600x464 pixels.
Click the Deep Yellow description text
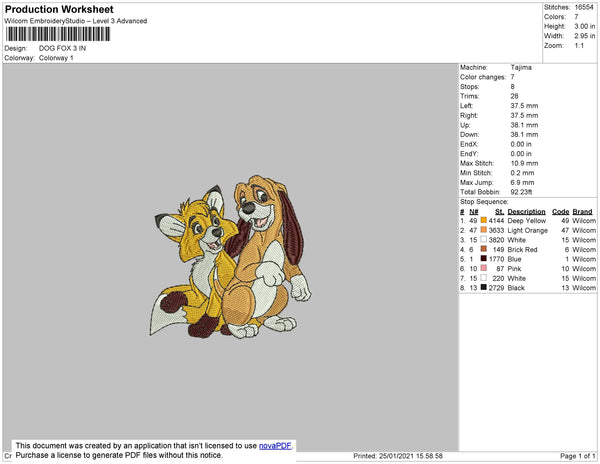pos(527,221)
